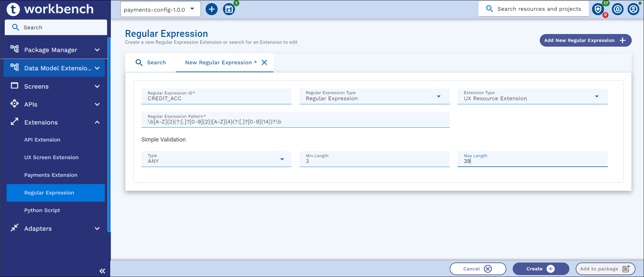Collapse the sidebar with double-chevron icon

pyautogui.click(x=102, y=271)
